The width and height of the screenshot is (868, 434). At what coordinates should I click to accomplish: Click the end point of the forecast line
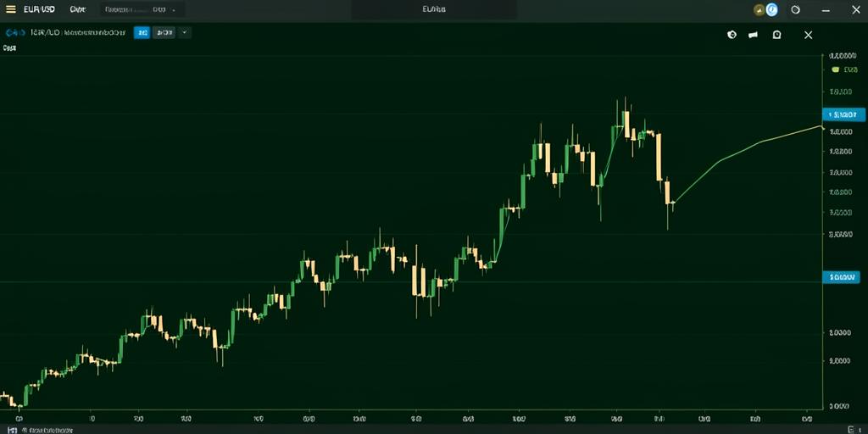[821, 127]
